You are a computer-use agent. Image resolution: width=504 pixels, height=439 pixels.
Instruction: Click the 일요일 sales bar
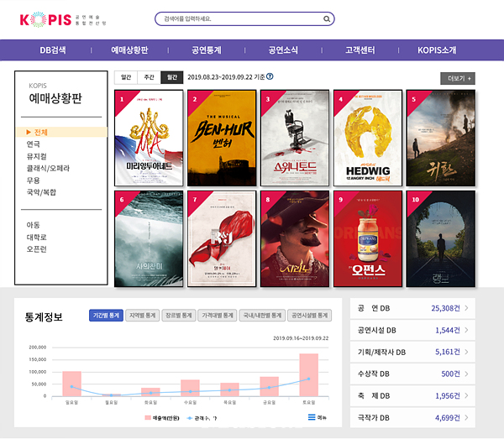71,384
